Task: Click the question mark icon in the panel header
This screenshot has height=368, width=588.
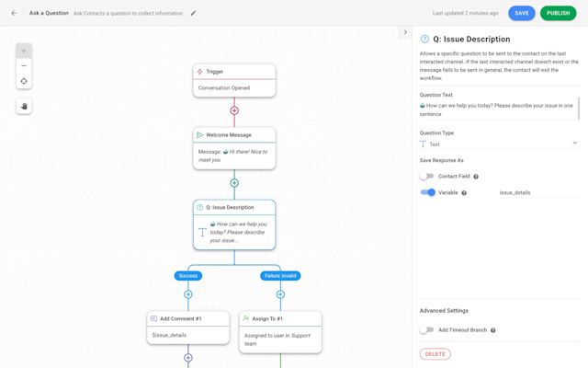Action: coord(424,39)
